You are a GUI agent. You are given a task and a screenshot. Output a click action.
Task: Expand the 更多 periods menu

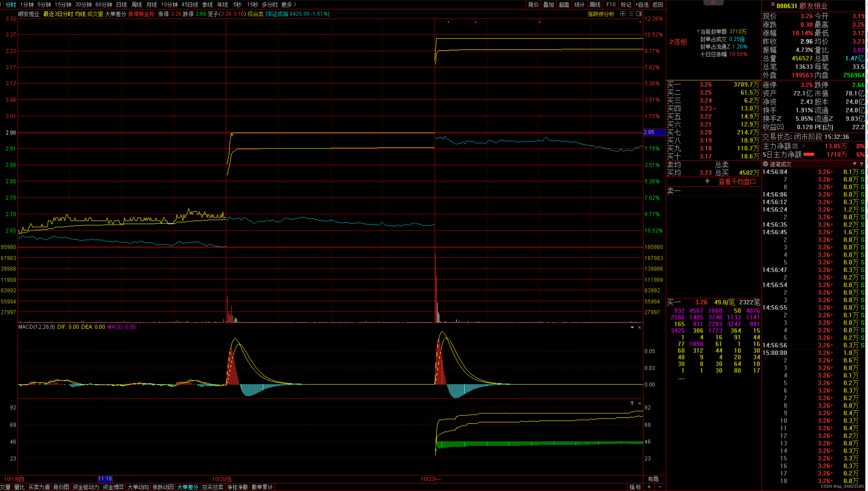tap(289, 5)
